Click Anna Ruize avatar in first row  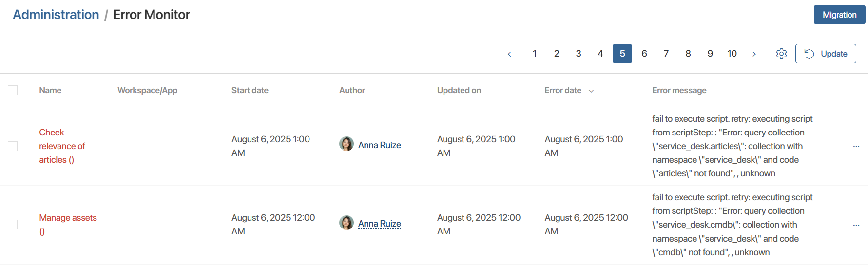click(347, 144)
